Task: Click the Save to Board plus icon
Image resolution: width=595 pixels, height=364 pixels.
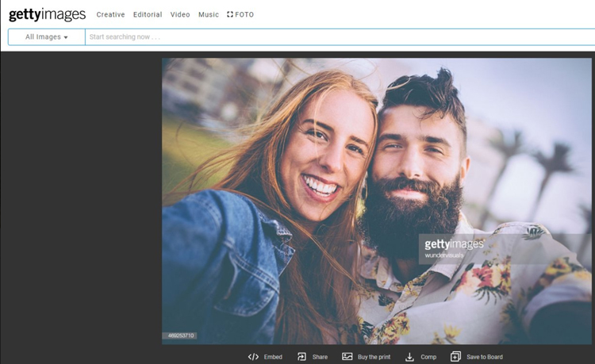Action: point(455,357)
